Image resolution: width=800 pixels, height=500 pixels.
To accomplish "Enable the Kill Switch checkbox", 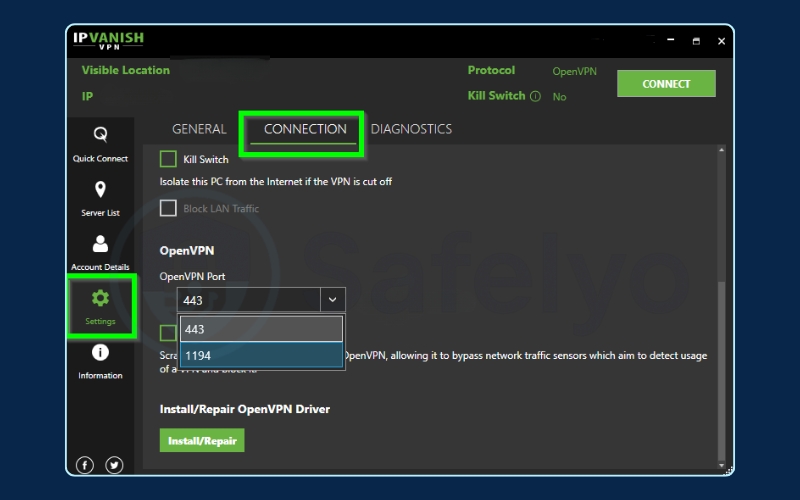I will coord(168,159).
